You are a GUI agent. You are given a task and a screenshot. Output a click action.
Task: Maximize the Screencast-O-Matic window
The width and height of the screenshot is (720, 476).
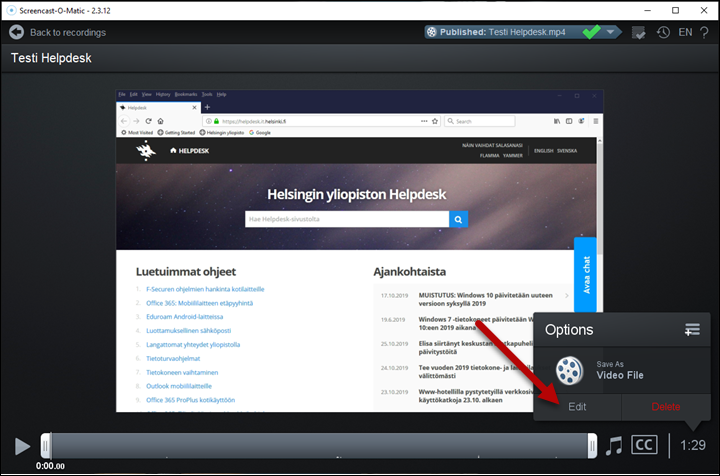[x=675, y=10]
